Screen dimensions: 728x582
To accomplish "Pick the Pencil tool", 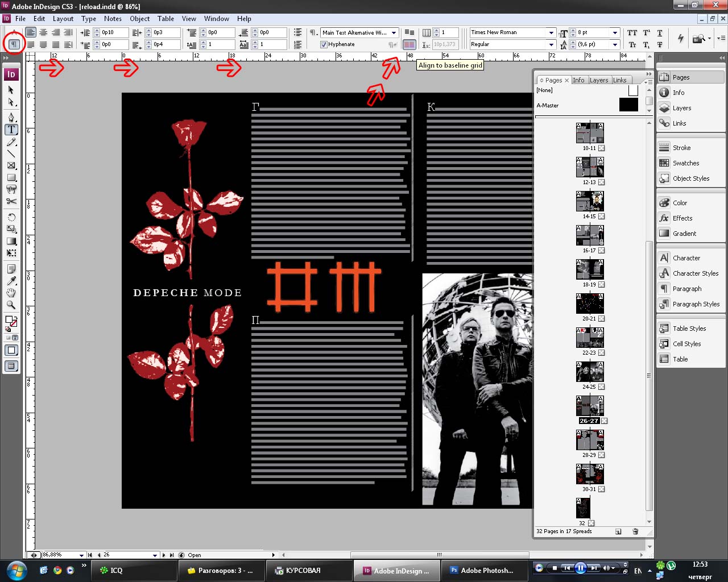I will [x=11, y=142].
